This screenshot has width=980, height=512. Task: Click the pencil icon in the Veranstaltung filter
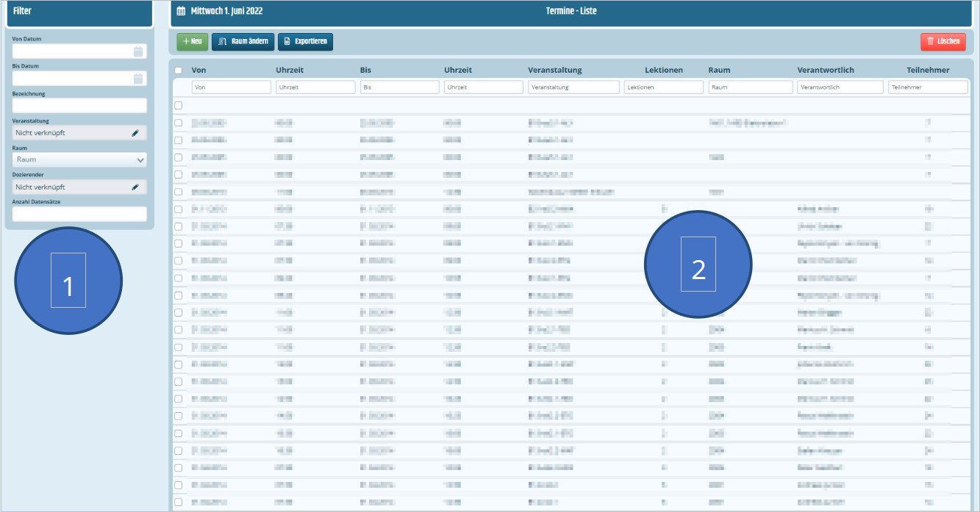pyautogui.click(x=135, y=133)
